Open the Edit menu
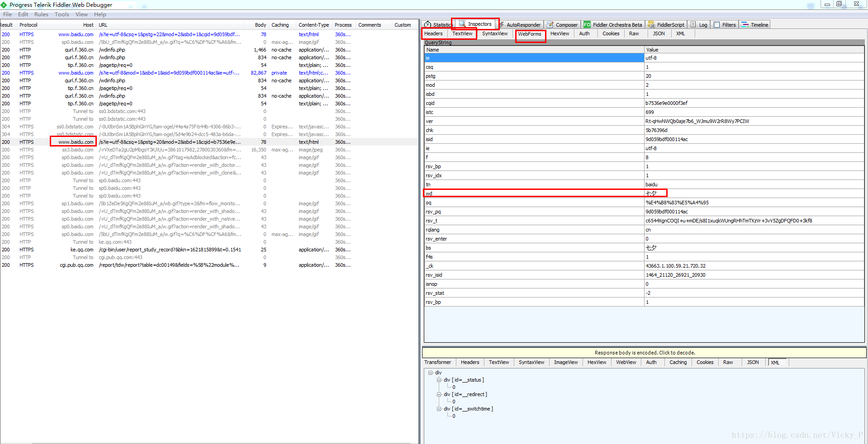The height and width of the screenshot is (444, 868). pyautogui.click(x=23, y=14)
